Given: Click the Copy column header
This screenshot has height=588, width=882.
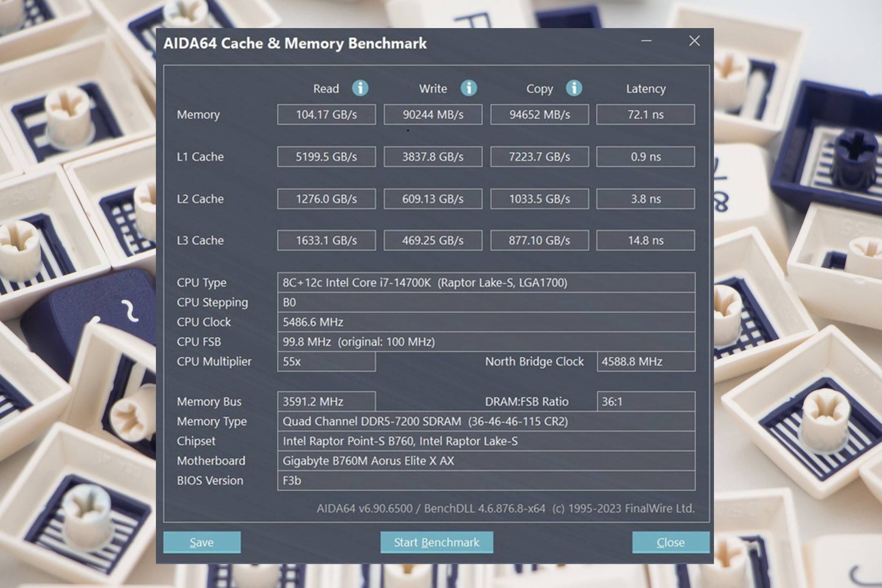Looking at the screenshot, I should (x=539, y=89).
